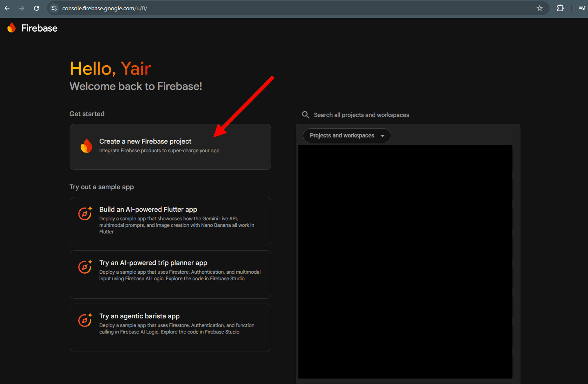Open the media controls icon in toolbar
Screen dimensions: 588x384
coord(582,8)
